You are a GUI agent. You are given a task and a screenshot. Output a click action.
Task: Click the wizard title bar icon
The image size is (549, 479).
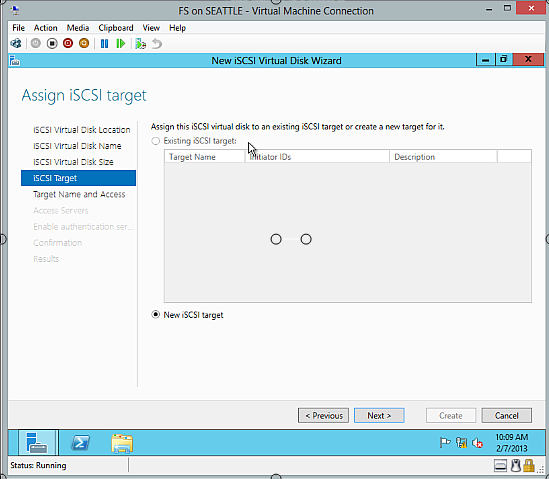click(15, 61)
